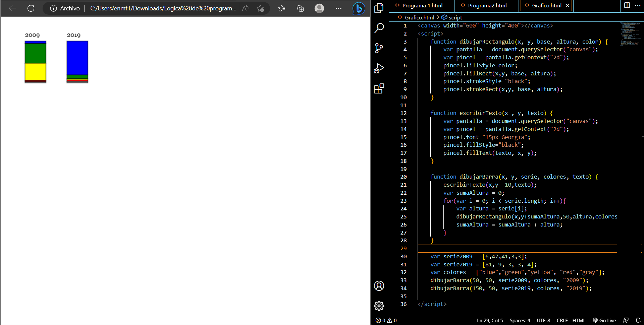
Task: Click the site information icon
Action: (53, 8)
